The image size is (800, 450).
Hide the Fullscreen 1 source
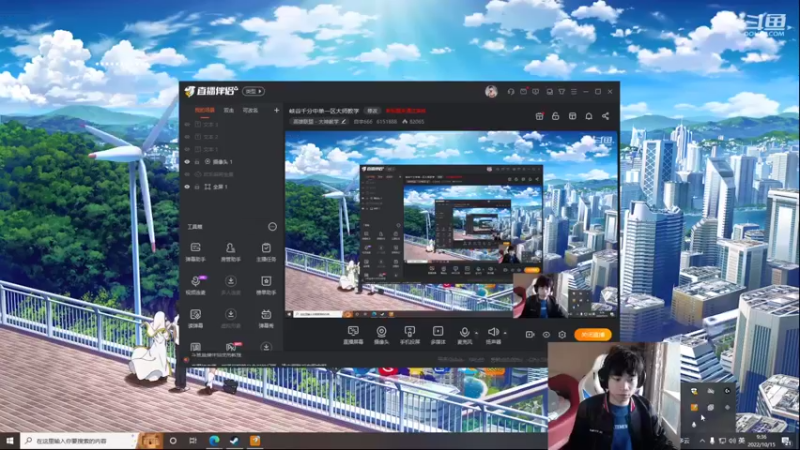187,187
